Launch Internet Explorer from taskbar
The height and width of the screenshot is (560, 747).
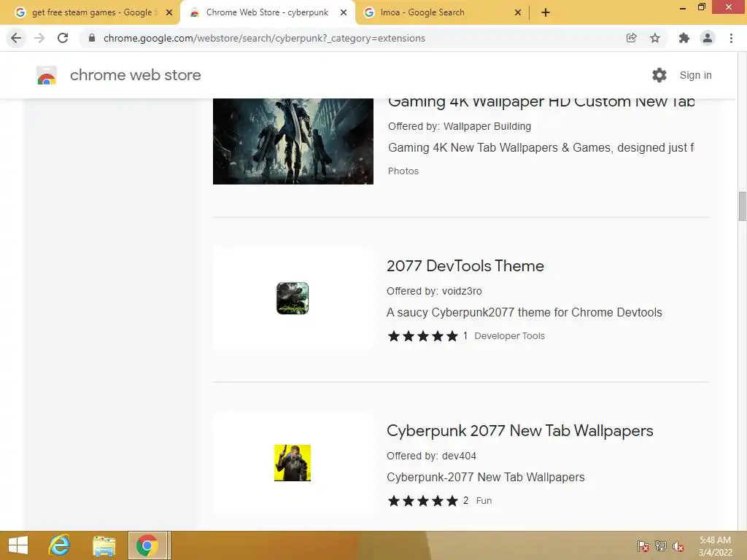click(x=60, y=545)
